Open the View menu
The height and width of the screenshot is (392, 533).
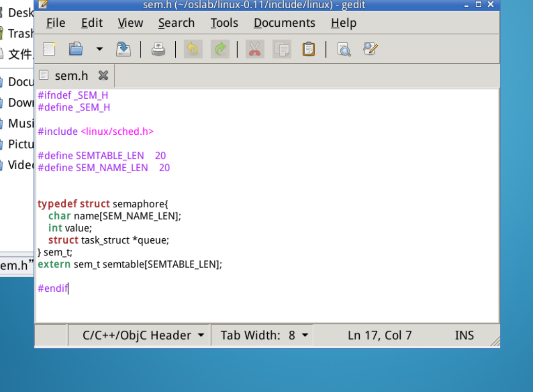pos(130,23)
